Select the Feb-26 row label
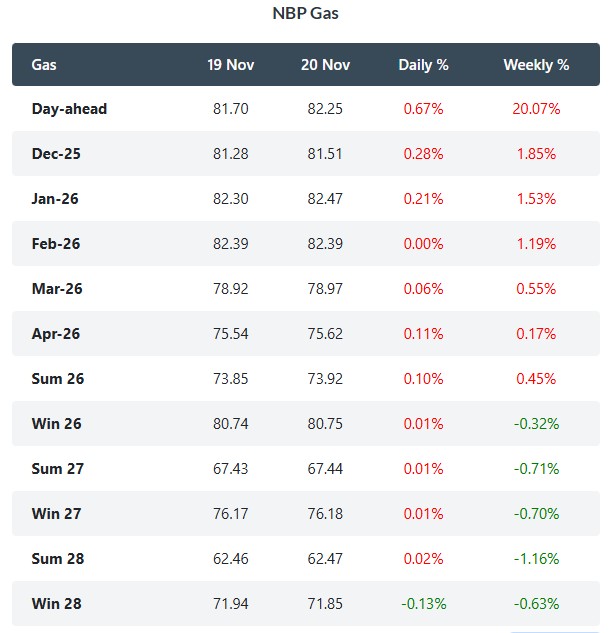This screenshot has width=612, height=633. pyautogui.click(x=58, y=244)
